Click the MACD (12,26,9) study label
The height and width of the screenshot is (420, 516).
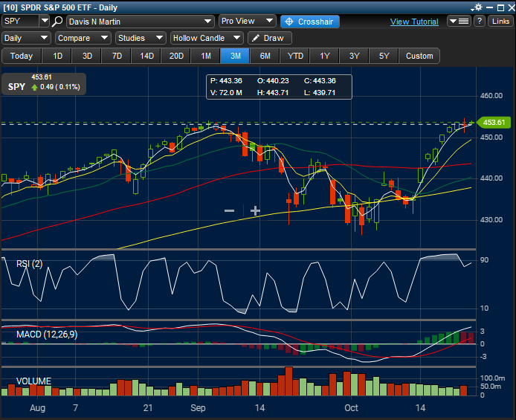(x=47, y=335)
